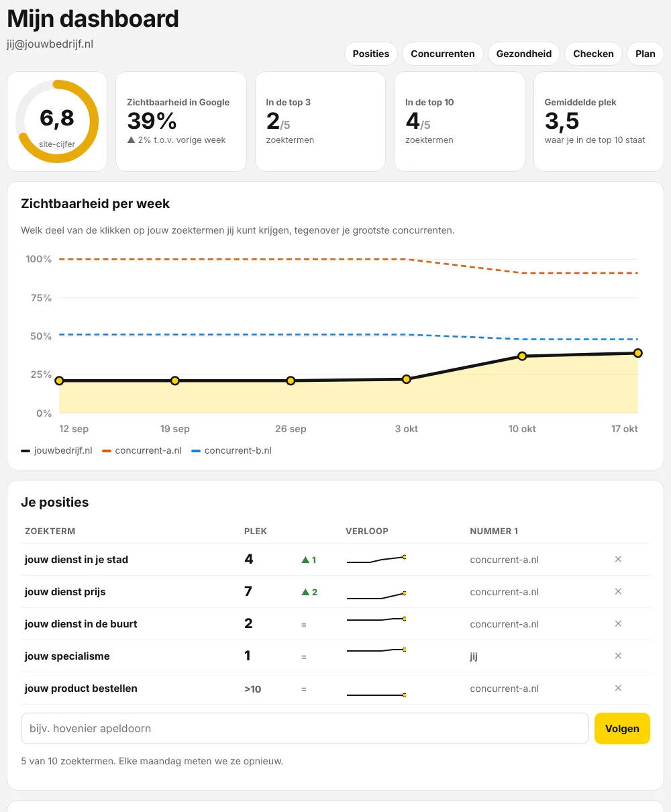Select the 3 okt data point on the chart
Image resolution: width=671 pixels, height=812 pixels.
(x=406, y=379)
